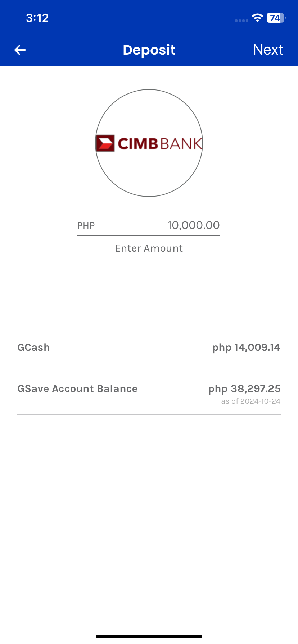Tap the back arrow icon
This screenshot has height=644, width=298.
tap(20, 50)
